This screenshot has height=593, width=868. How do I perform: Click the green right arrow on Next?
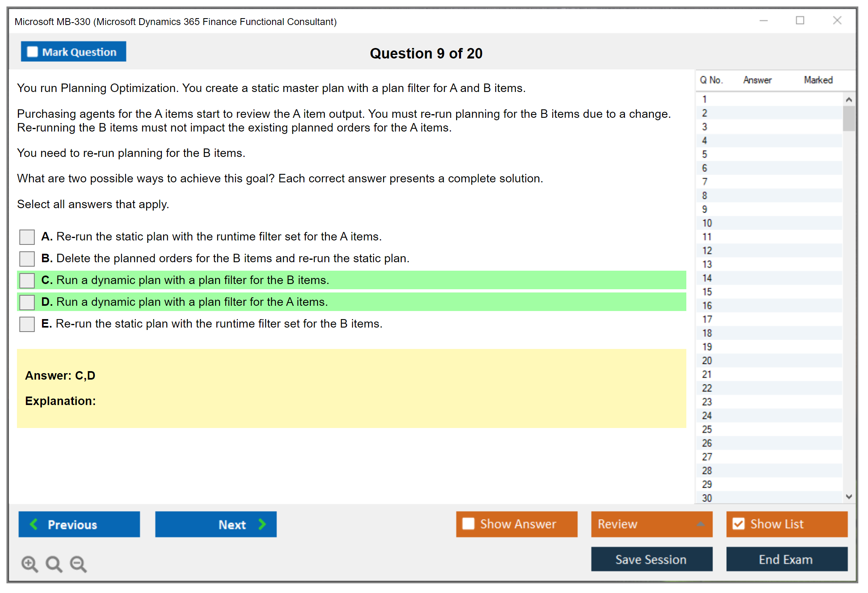tap(262, 524)
